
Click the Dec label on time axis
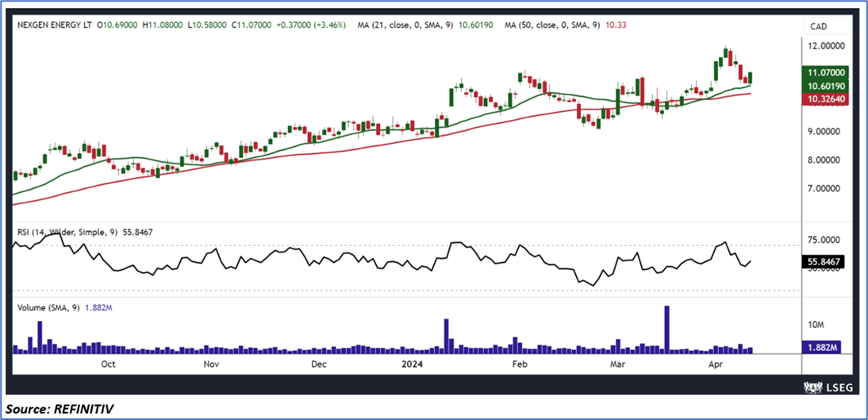[318, 364]
